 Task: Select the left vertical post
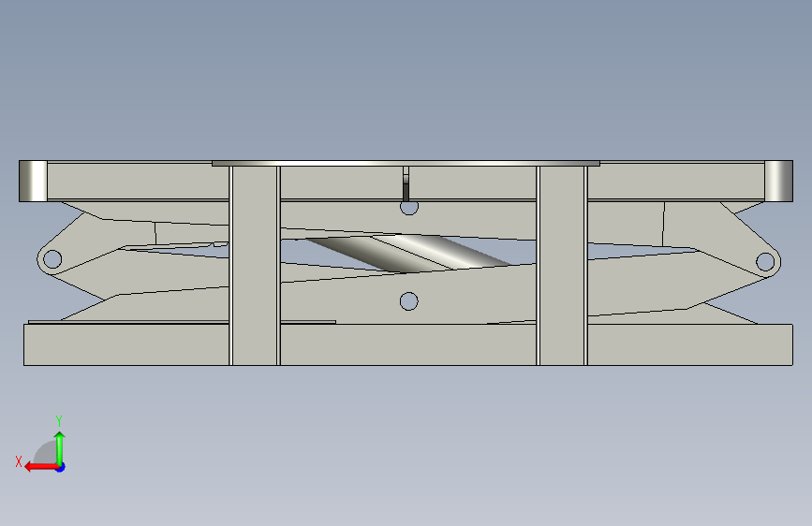point(255,266)
